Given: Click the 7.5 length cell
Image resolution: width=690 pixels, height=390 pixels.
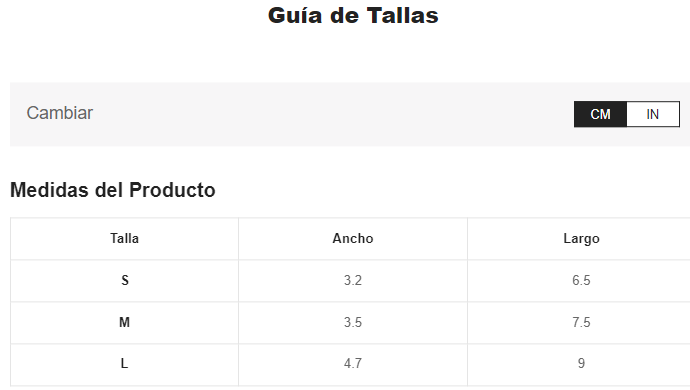Looking at the screenshot, I should pos(581,322).
